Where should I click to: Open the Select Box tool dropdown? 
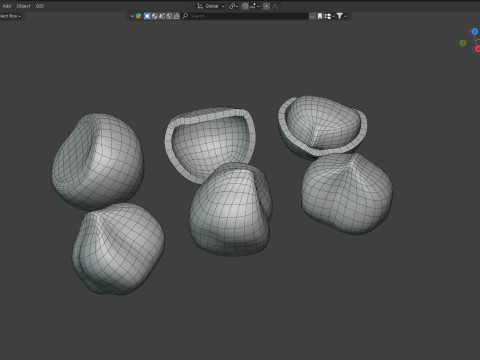[11, 16]
